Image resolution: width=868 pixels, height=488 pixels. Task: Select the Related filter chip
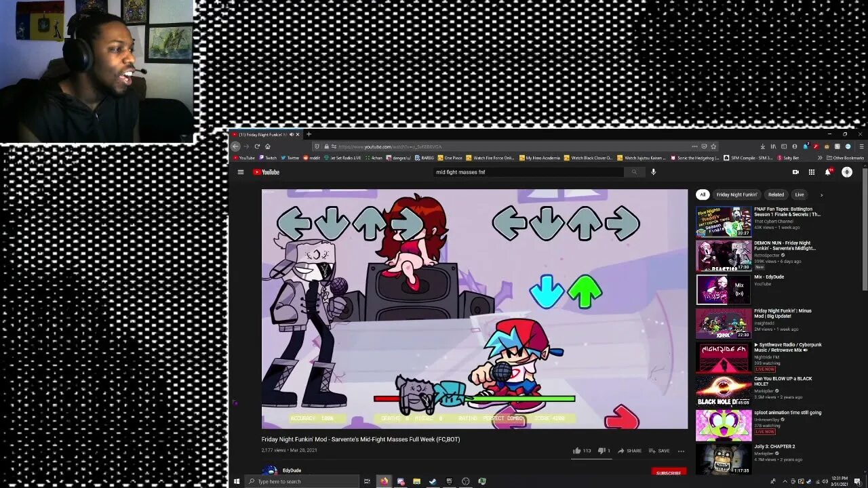click(x=776, y=195)
